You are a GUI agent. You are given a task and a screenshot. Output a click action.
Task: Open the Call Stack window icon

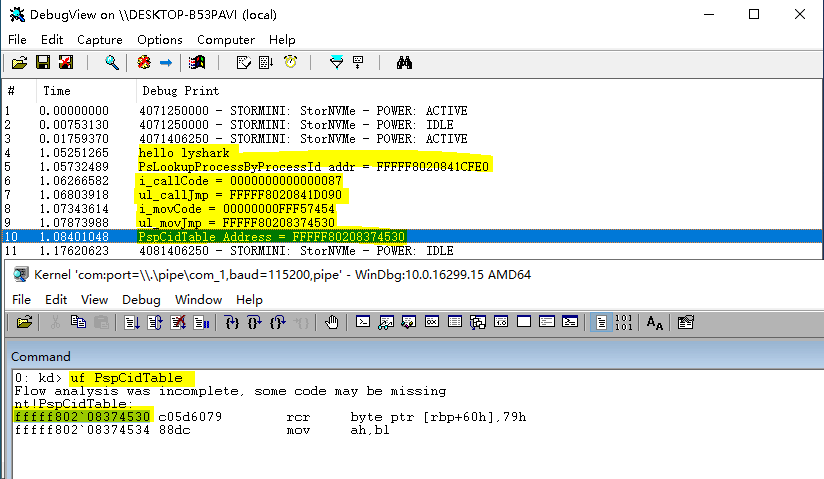(478, 322)
